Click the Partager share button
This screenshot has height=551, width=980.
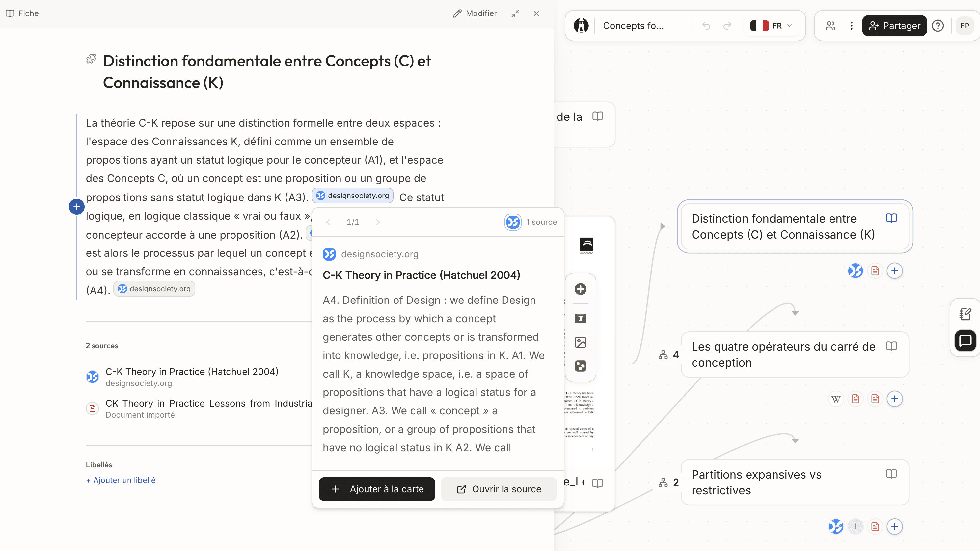point(894,25)
